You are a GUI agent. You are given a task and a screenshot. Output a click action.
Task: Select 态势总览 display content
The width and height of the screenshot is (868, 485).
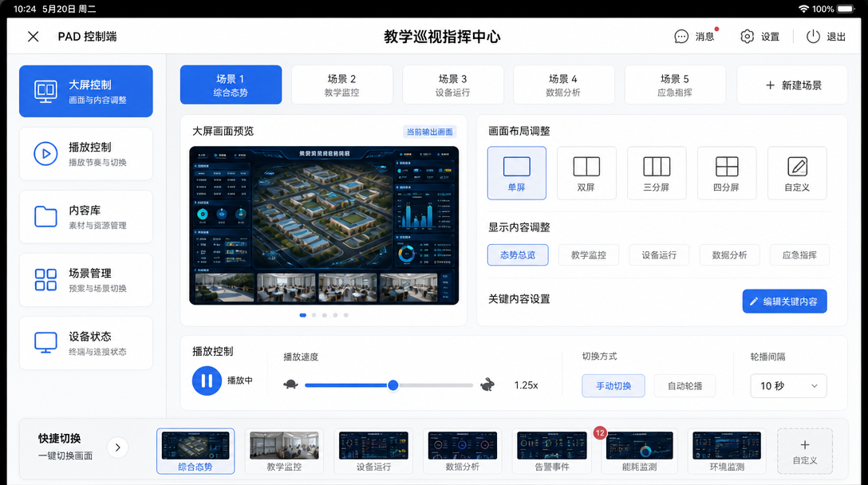coord(518,254)
